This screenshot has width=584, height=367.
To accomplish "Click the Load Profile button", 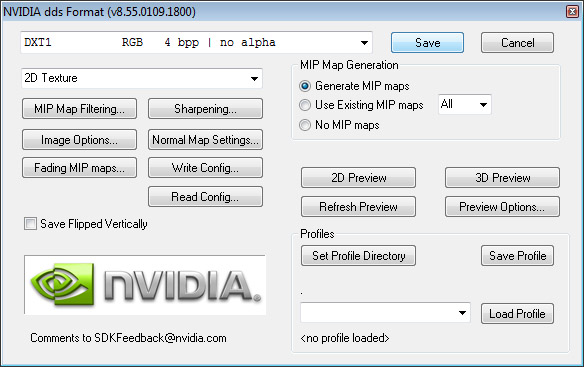I will (x=517, y=314).
